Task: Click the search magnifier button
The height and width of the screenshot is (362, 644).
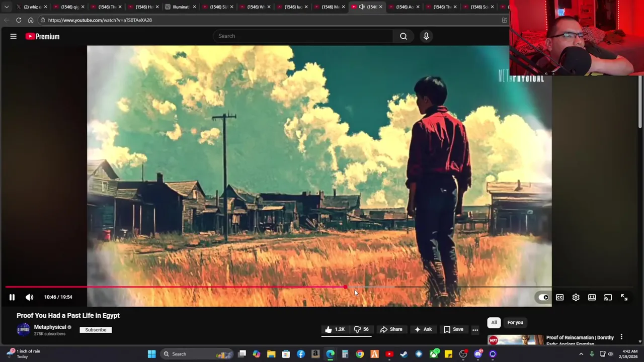Action: 404,36
